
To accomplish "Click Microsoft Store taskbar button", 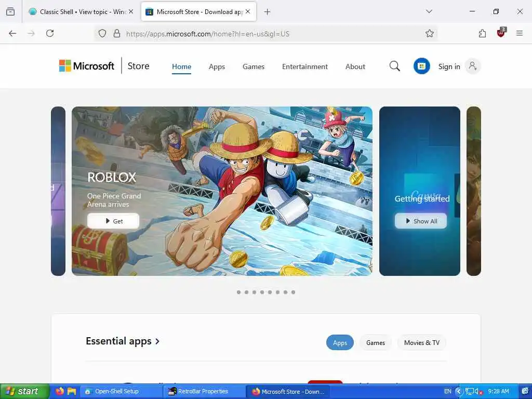I will click(287, 391).
